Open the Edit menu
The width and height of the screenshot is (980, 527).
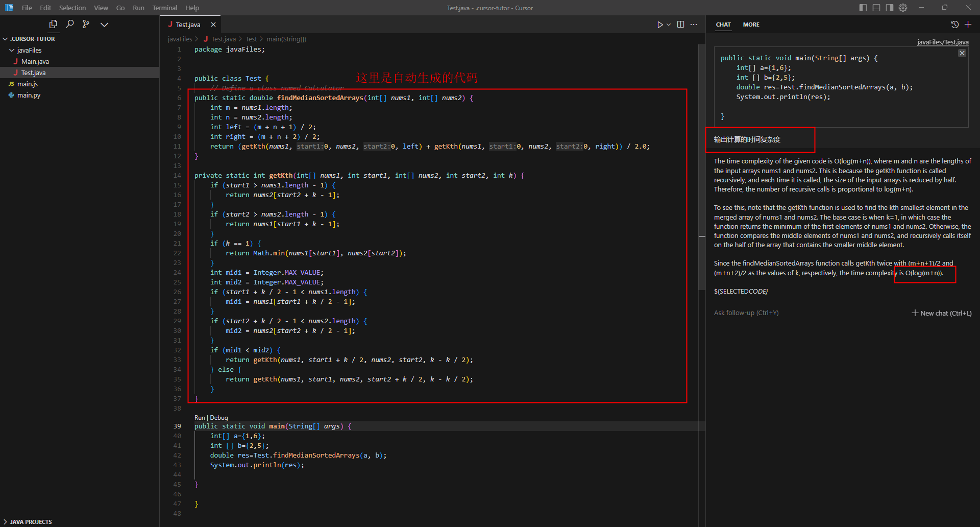pyautogui.click(x=45, y=8)
